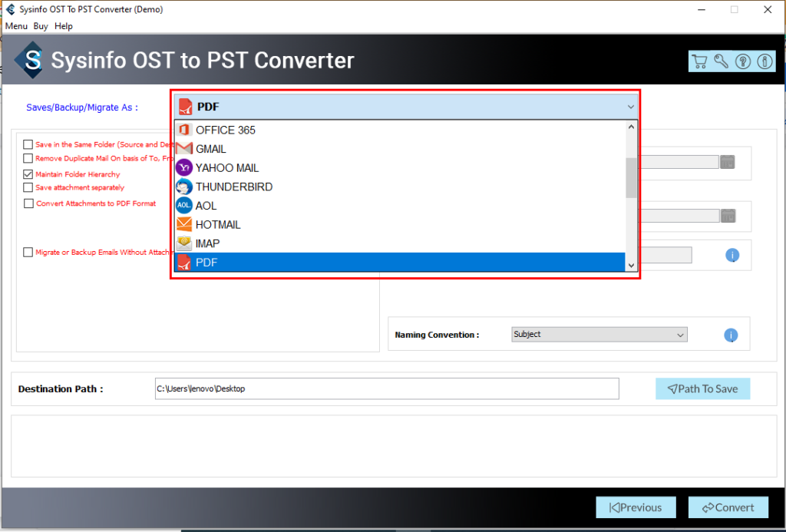Click the dropdown list scrollbar up arrow

pos(631,127)
